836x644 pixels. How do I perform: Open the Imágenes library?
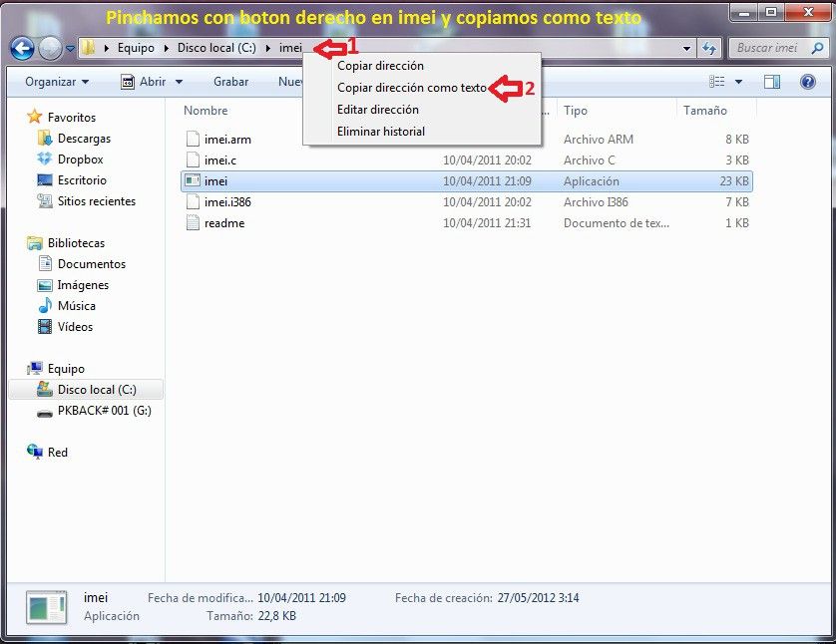[83, 285]
